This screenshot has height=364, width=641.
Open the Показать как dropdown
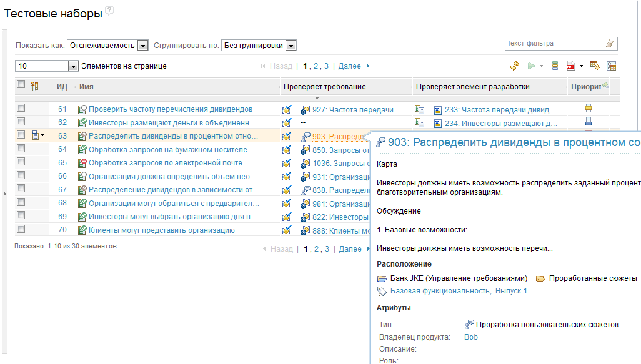point(142,46)
